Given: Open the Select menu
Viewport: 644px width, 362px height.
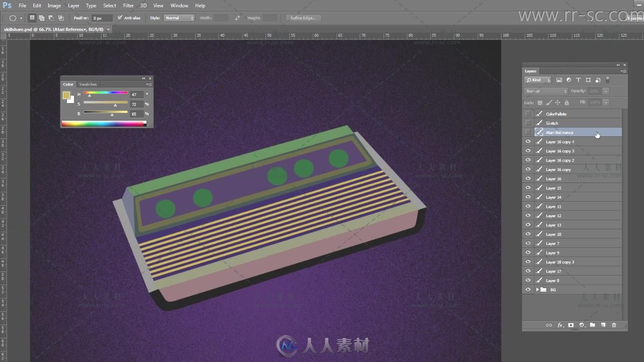Looking at the screenshot, I should tap(110, 6).
